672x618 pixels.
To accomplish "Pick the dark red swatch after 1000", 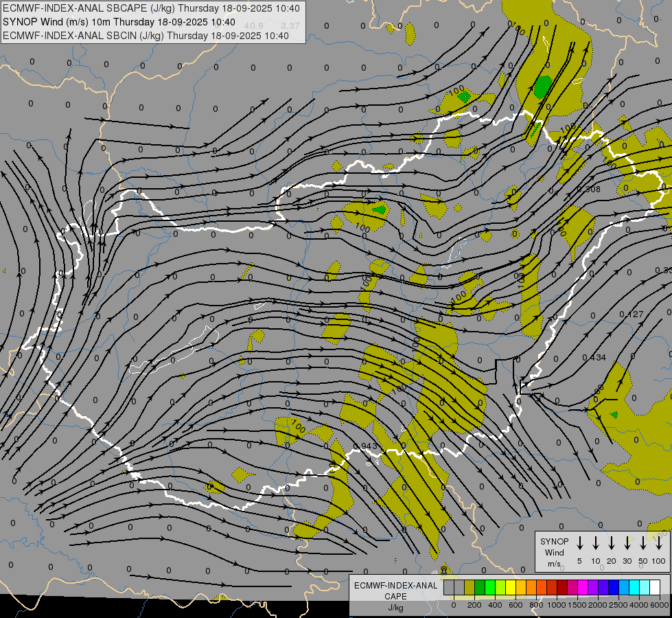I will point(562,587).
